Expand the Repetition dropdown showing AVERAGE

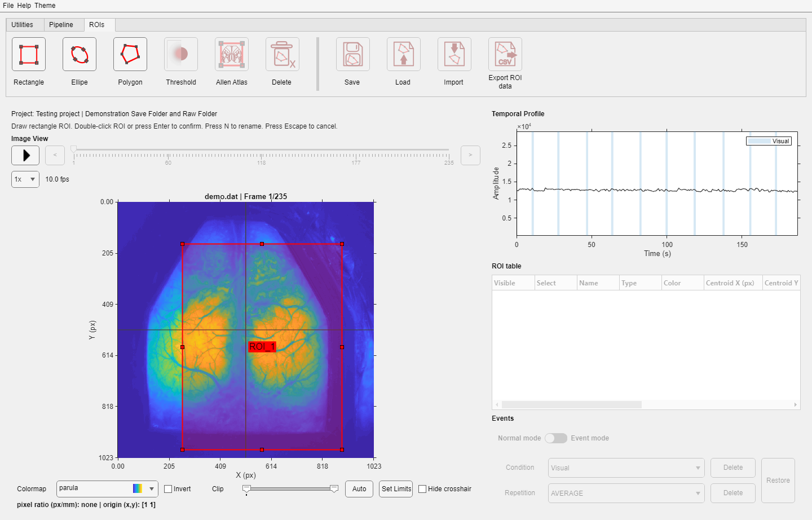(x=626, y=493)
